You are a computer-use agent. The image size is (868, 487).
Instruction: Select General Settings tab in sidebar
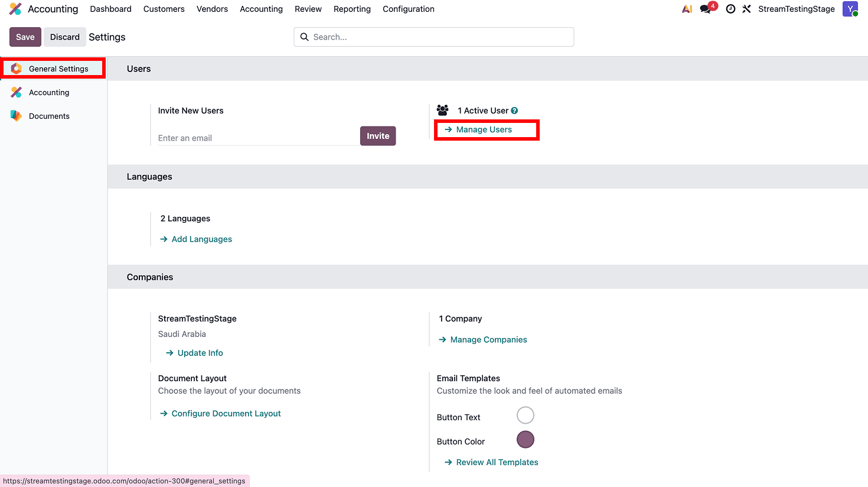pos(53,69)
